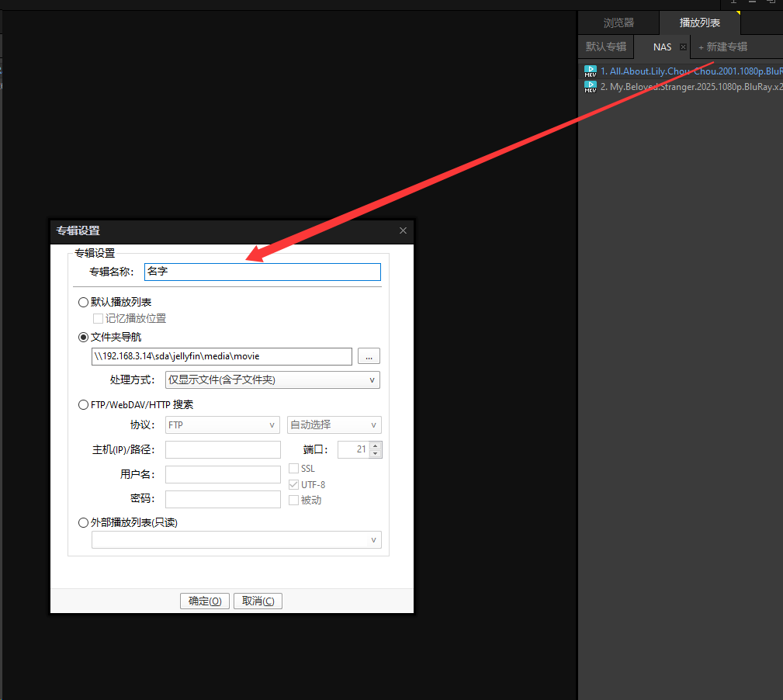Select the FTP/WebDAV/HTTP 搜索 radio option

coord(83,404)
